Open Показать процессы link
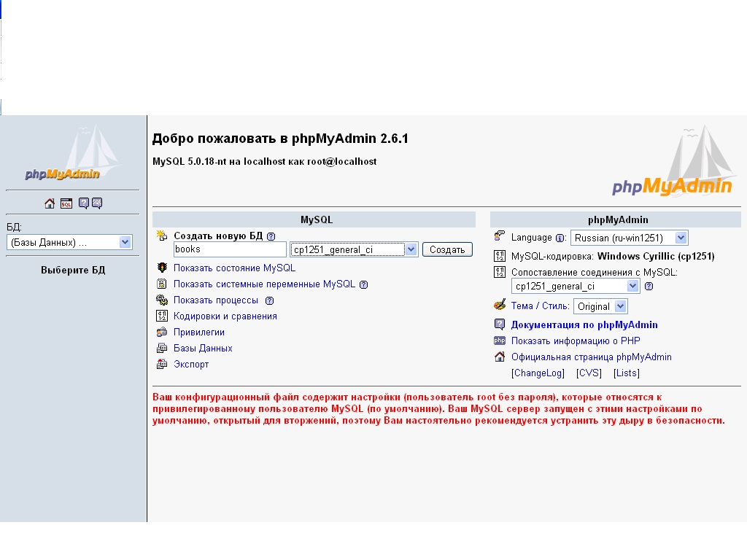 pyautogui.click(x=216, y=300)
